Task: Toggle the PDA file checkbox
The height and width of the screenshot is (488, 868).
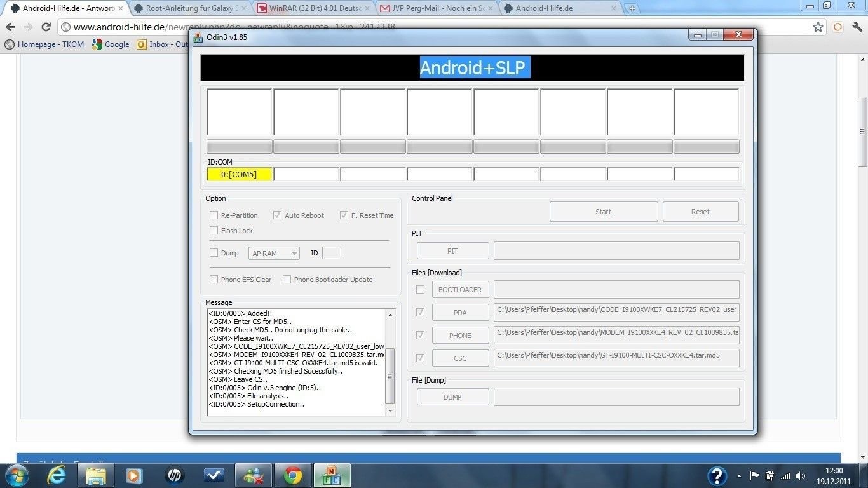Action: click(x=420, y=313)
